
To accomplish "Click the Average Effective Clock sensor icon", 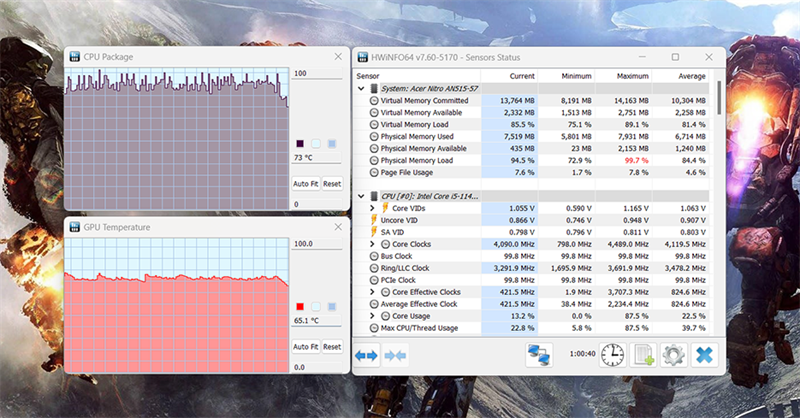I will 374,304.
